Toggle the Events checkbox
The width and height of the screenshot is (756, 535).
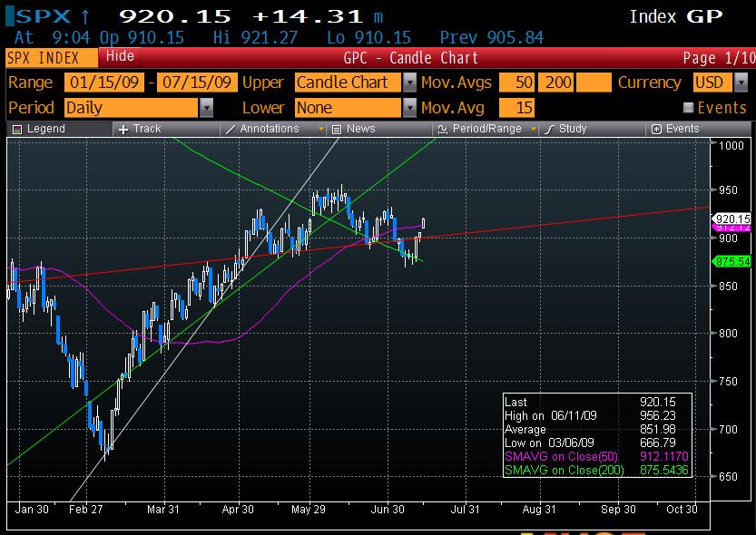689,108
